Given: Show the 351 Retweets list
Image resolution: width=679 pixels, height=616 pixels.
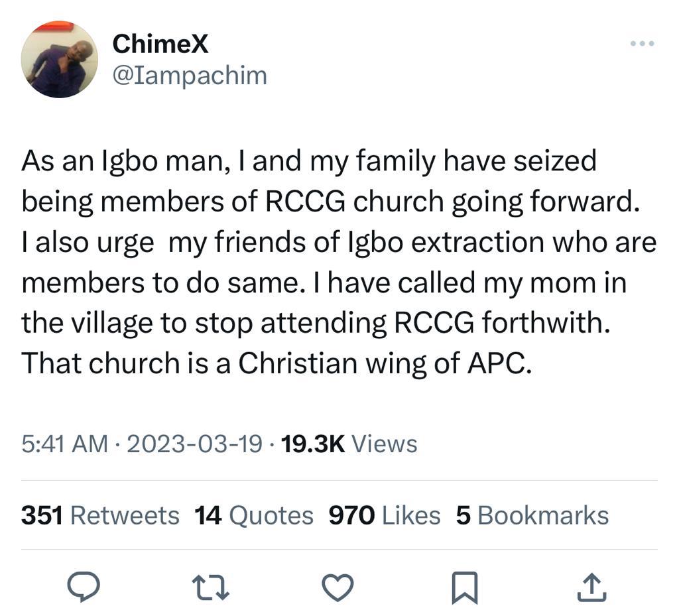Looking at the screenshot, I should (100, 515).
